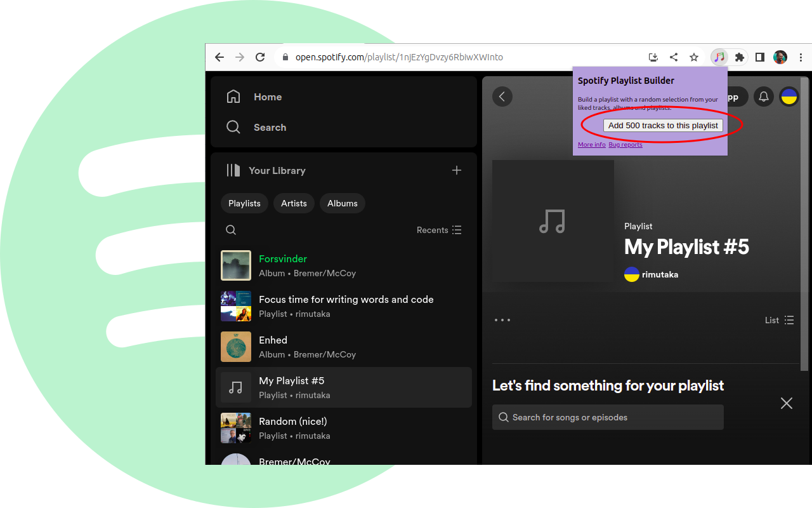The height and width of the screenshot is (508, 812).
Task: Open the Chrome three-dot menu
Action: coord(801,57)
